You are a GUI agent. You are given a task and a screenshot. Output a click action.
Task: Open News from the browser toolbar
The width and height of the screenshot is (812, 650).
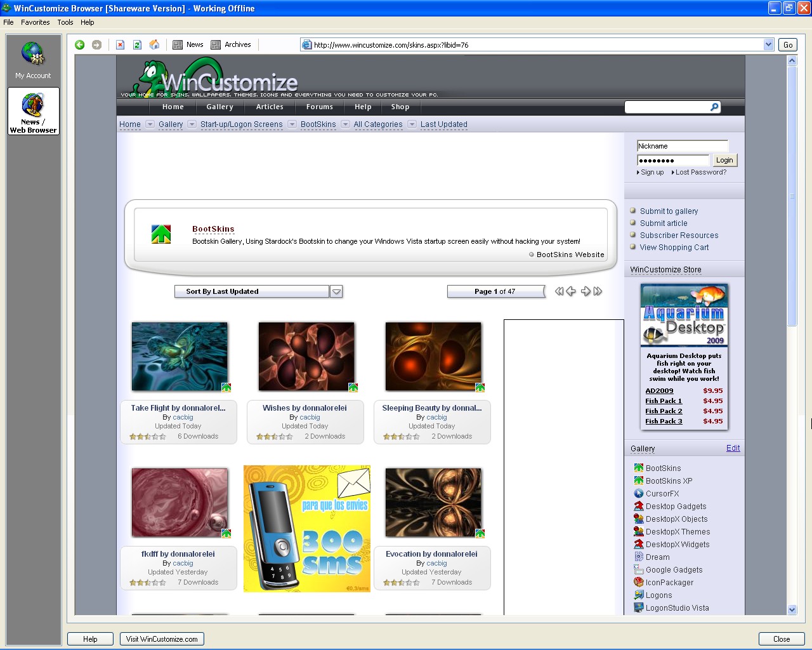pos(188,44)
